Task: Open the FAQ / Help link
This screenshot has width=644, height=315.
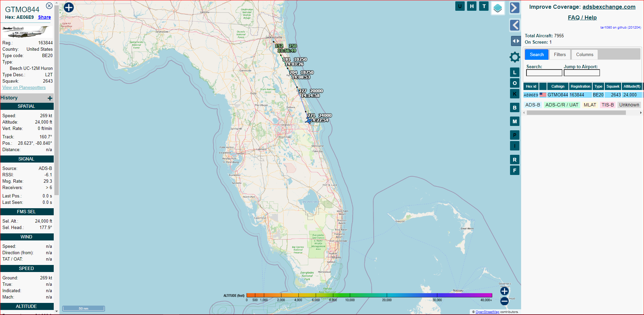Action: pos(582,17)
